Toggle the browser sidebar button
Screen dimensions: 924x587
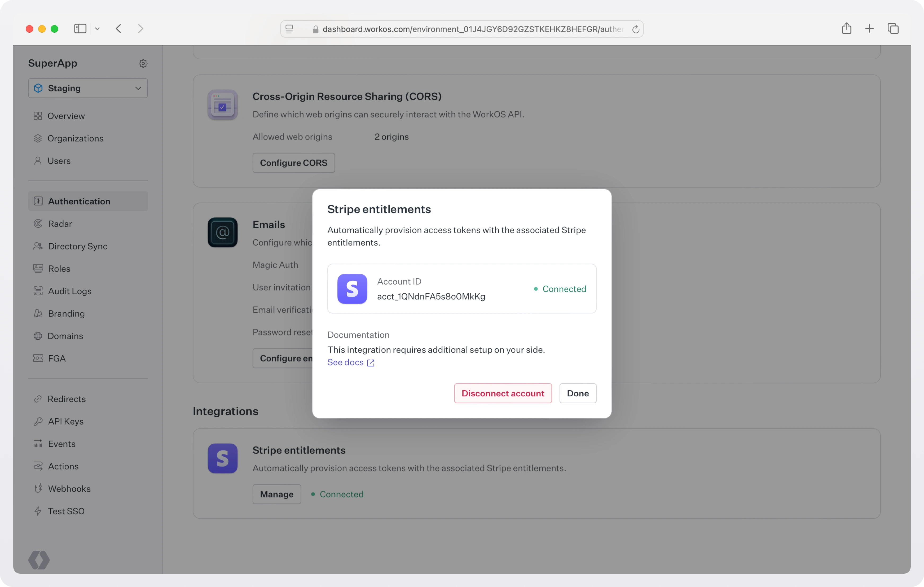80,29
